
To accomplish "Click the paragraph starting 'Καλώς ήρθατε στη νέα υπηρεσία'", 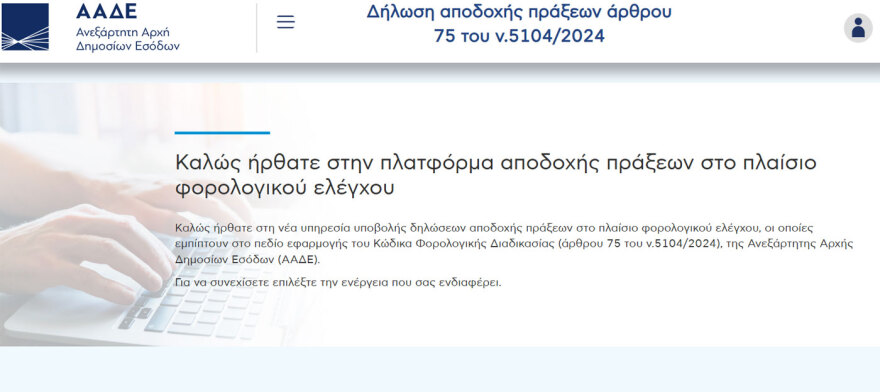I will click(514, 244).
